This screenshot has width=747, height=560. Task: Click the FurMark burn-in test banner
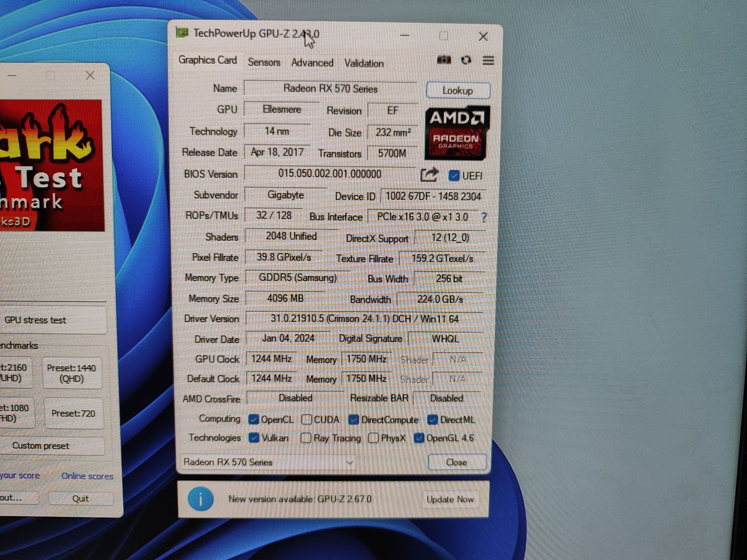[x=52, y=166]
